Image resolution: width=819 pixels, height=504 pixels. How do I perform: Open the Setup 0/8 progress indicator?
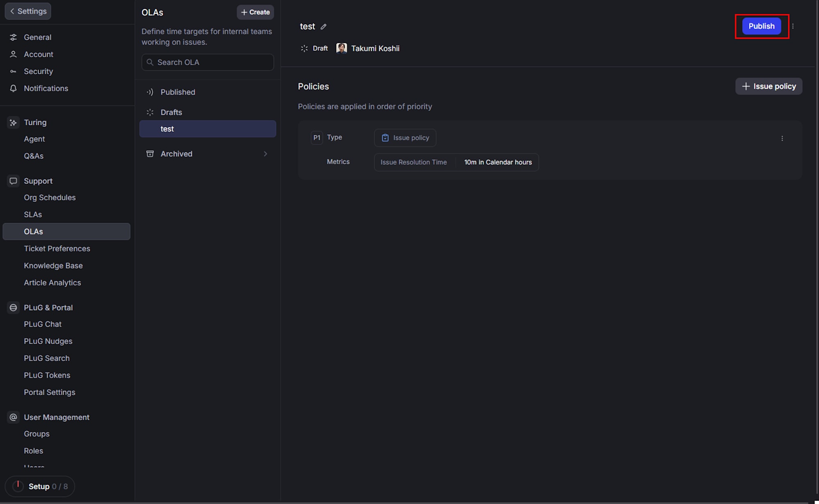pyautogui.click(x=40, y=486)
